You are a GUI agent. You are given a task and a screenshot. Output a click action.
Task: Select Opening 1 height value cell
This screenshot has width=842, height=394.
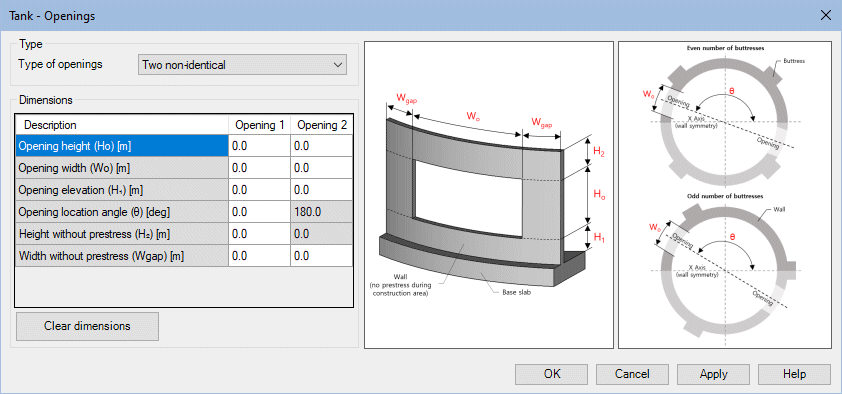pos(259,146)
